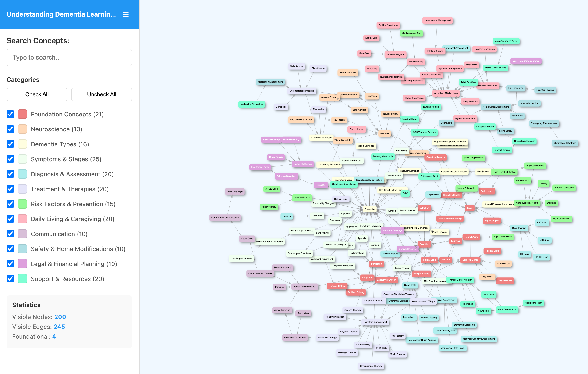Screen dimensions: 588x374
Task: Toggle the Neuroscience category checkbox
Action: point(10,129)
